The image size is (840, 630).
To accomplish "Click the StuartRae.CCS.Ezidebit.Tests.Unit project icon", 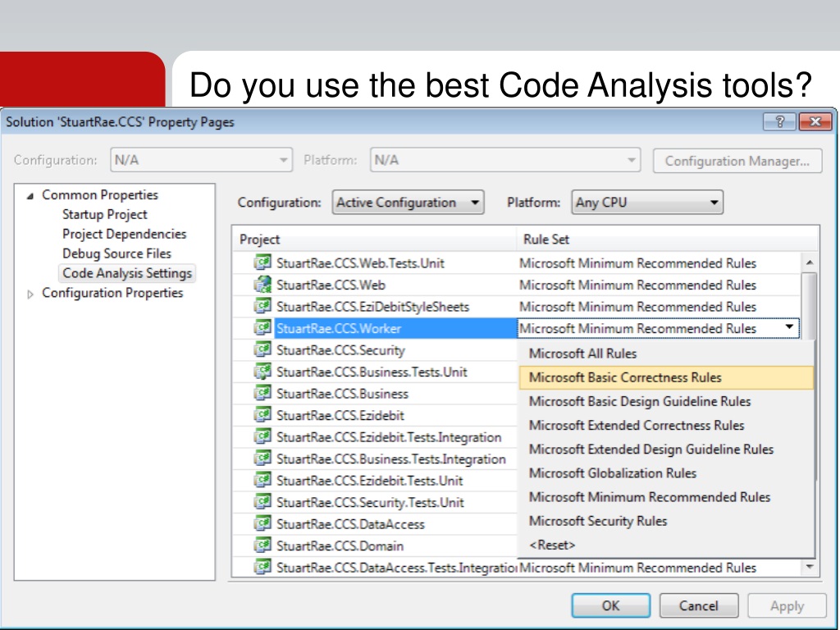I will pyautogui.click(x=262, y=479).
